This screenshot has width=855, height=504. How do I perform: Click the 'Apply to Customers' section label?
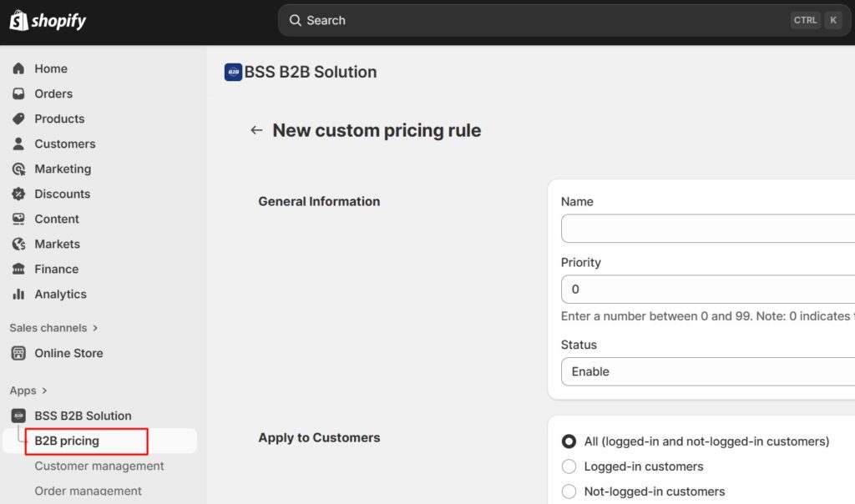pyautogui.click(x=319, y=437)
